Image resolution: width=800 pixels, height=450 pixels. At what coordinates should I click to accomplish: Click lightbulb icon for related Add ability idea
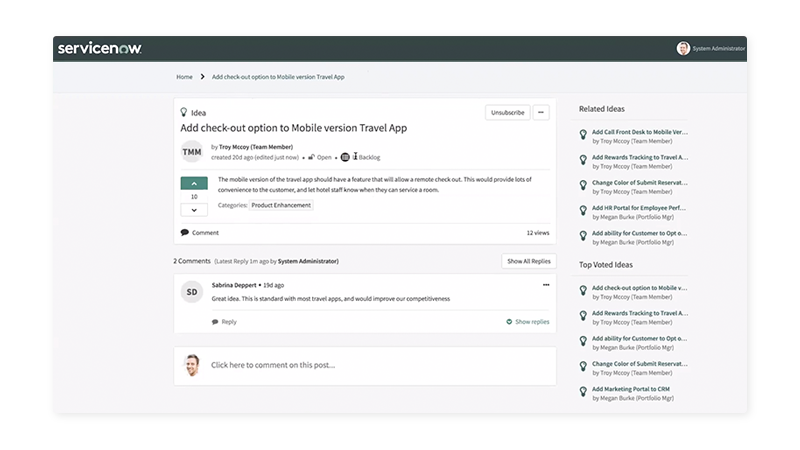click(x=583, y=236)
